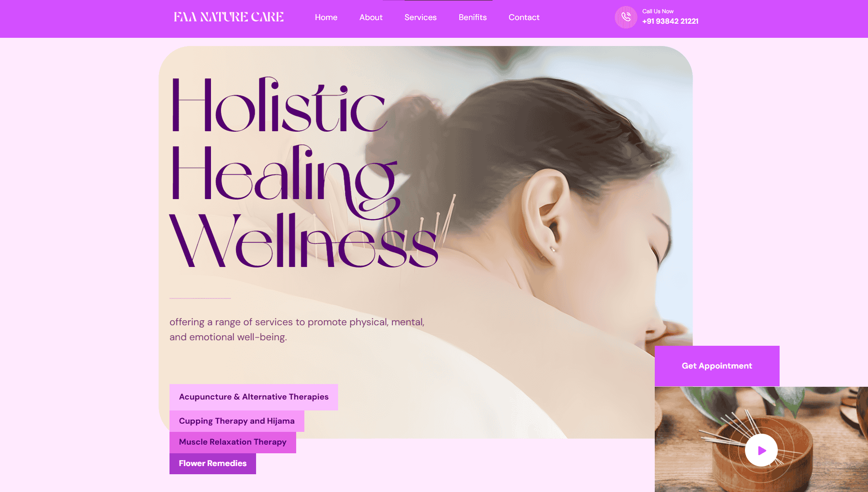Click the divider line under heading
This screenshot has width=868, height=492.
point(200,298)
